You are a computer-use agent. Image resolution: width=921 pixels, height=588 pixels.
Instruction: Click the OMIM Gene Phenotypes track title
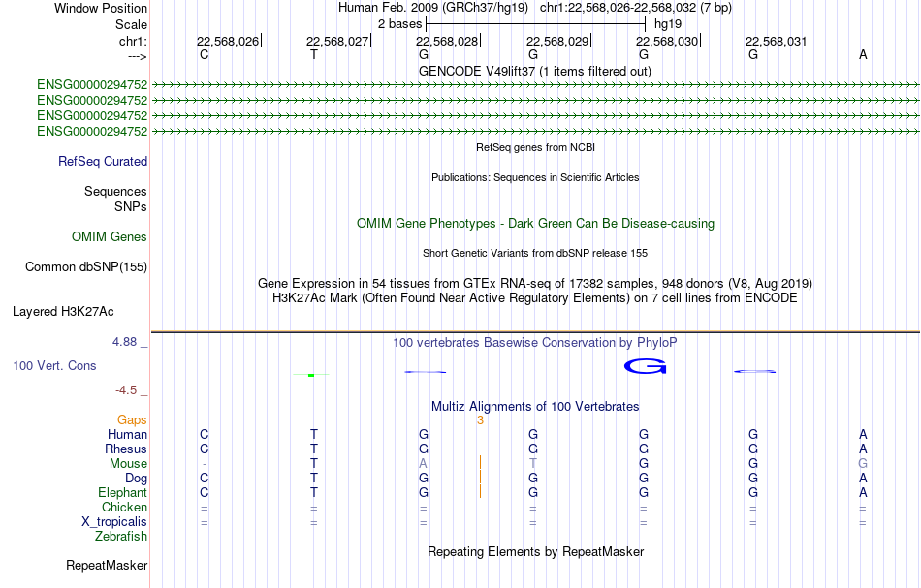pos(536,223)
